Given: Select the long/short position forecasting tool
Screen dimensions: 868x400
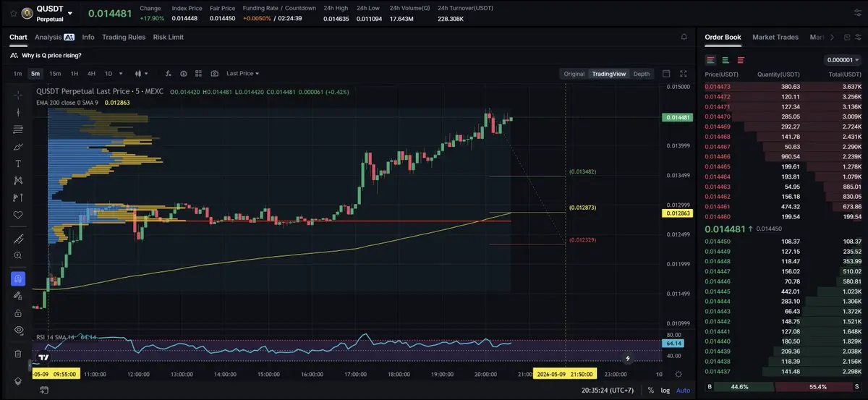Looking at the screenshot, I should [18, 197].
